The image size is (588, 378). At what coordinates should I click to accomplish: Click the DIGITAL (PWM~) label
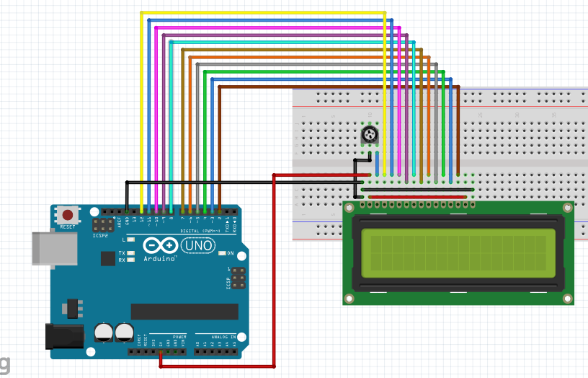(200, 231)
